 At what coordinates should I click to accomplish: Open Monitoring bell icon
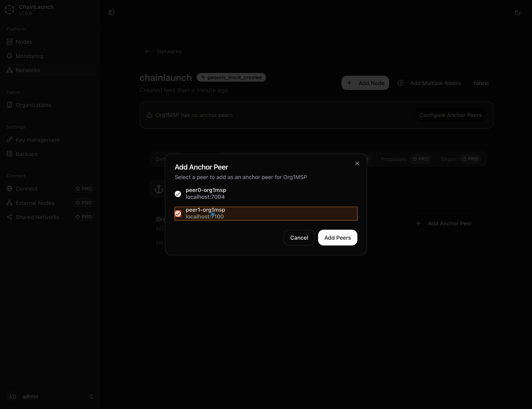10,56
